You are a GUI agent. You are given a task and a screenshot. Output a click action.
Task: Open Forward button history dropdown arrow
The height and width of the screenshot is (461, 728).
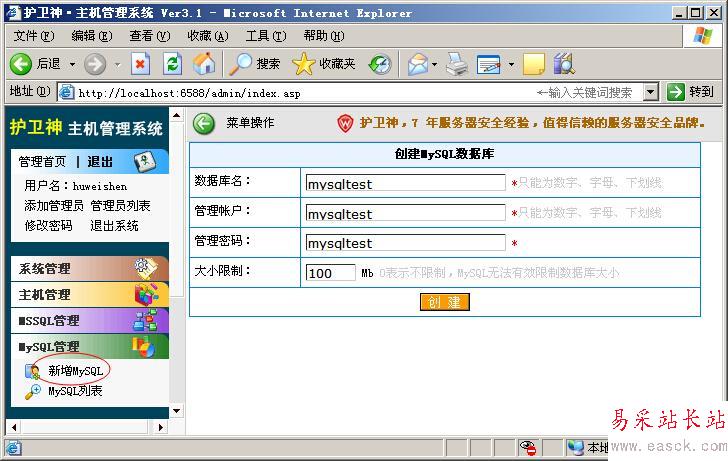(117, 64)
